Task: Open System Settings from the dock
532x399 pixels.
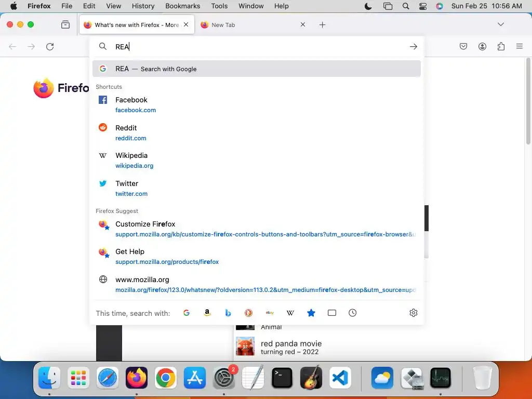Action: [224, 378]
